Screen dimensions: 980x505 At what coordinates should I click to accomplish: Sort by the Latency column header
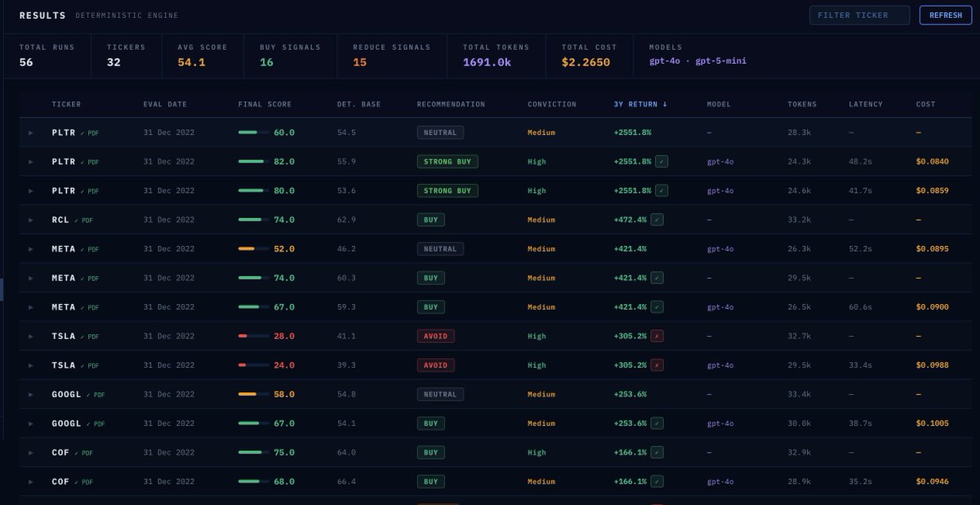(x=866, y=105)
